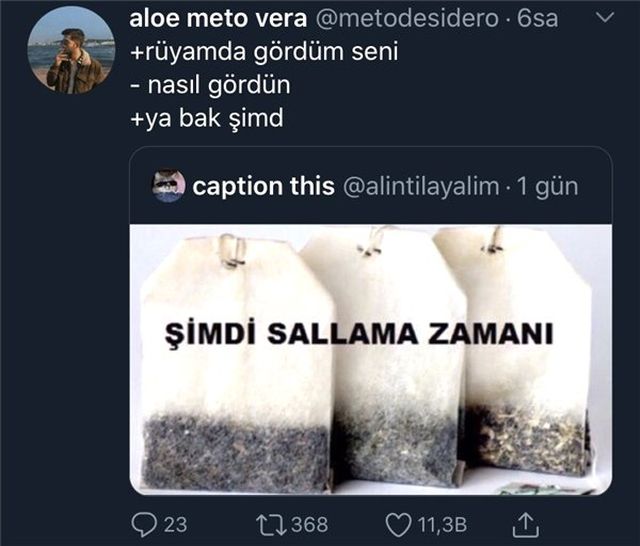Click the caption this display name
The image size is (640, 546).
point(263,186)
